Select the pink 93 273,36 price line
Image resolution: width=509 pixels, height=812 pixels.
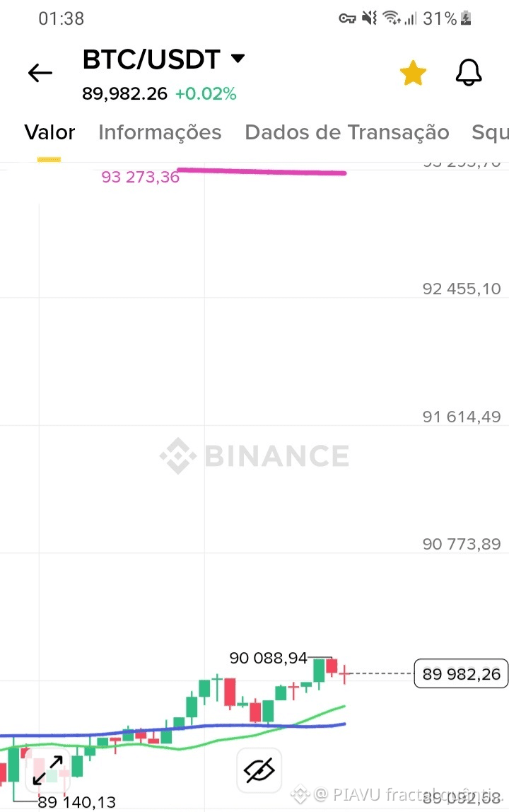[x=262, y=171]
